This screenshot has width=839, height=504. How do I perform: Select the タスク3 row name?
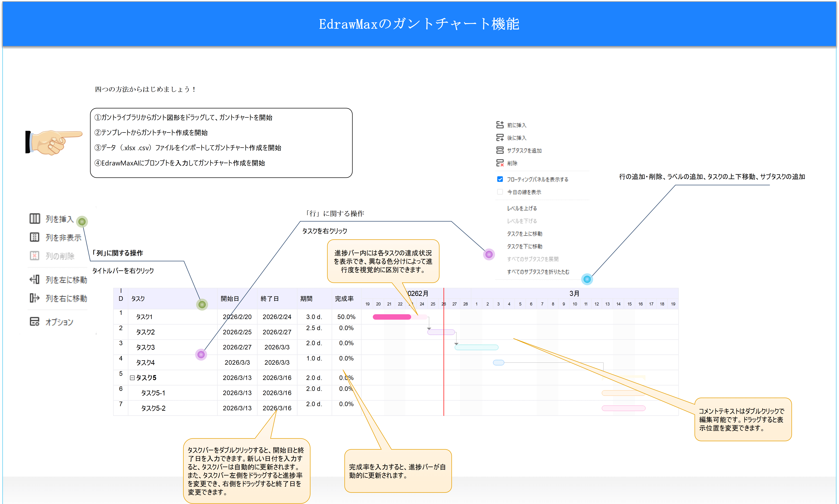pyautogui.click(x=145, y=347)
